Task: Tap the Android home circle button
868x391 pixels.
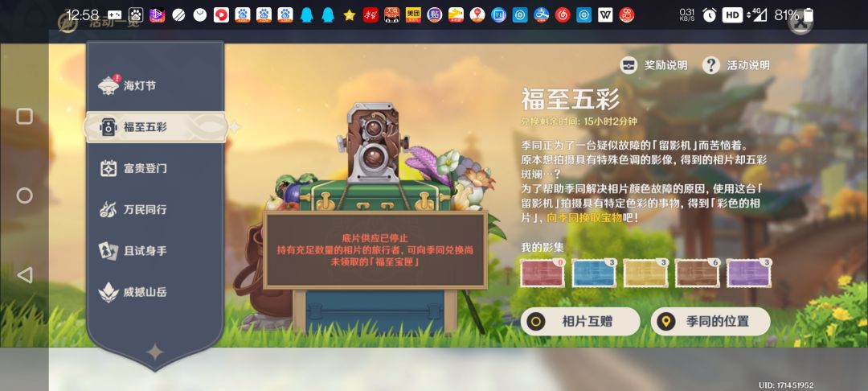Action: (x=24, y=195)
